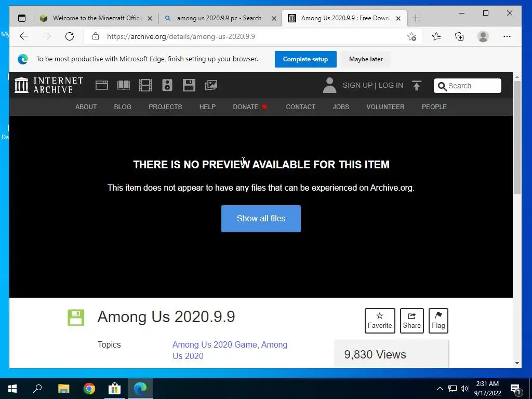This screenshot has width=532, height=399.
Task: Open the Among Us 2020 Game topic link
Action: [x=216, y=345]
